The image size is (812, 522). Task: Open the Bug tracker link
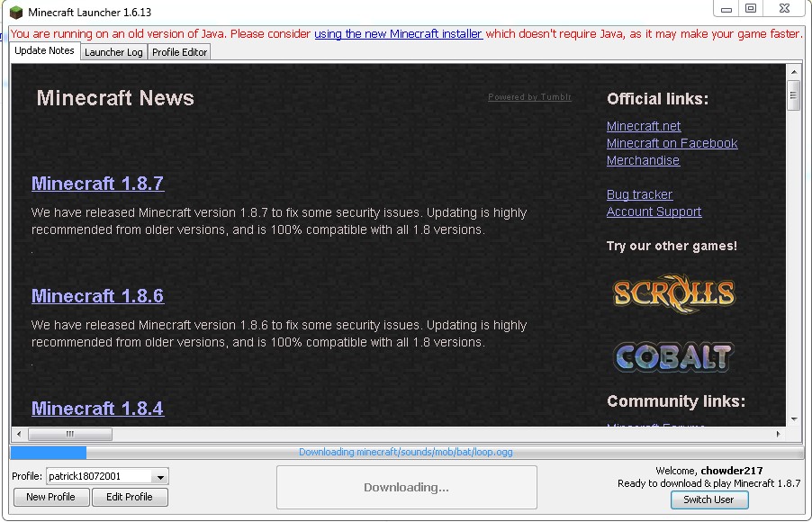pos(639,194)
